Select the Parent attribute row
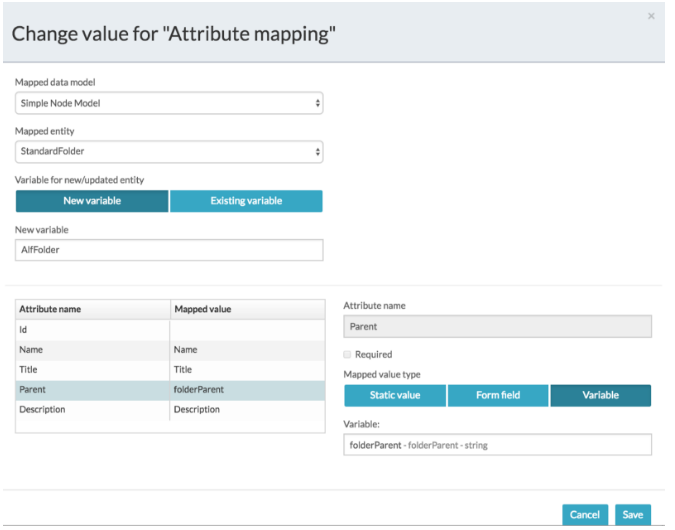 coord(170,390)
